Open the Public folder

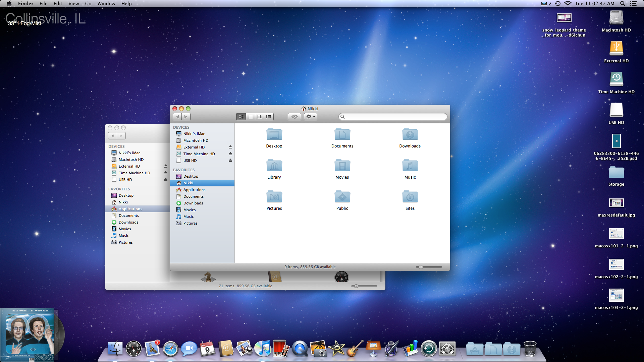pos(342,197)
